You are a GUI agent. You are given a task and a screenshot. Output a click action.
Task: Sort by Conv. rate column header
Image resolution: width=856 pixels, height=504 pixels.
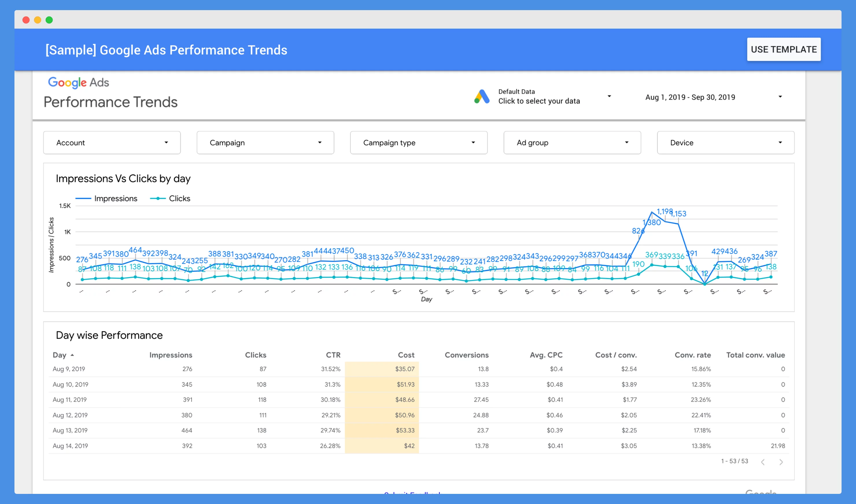(693, 355)
